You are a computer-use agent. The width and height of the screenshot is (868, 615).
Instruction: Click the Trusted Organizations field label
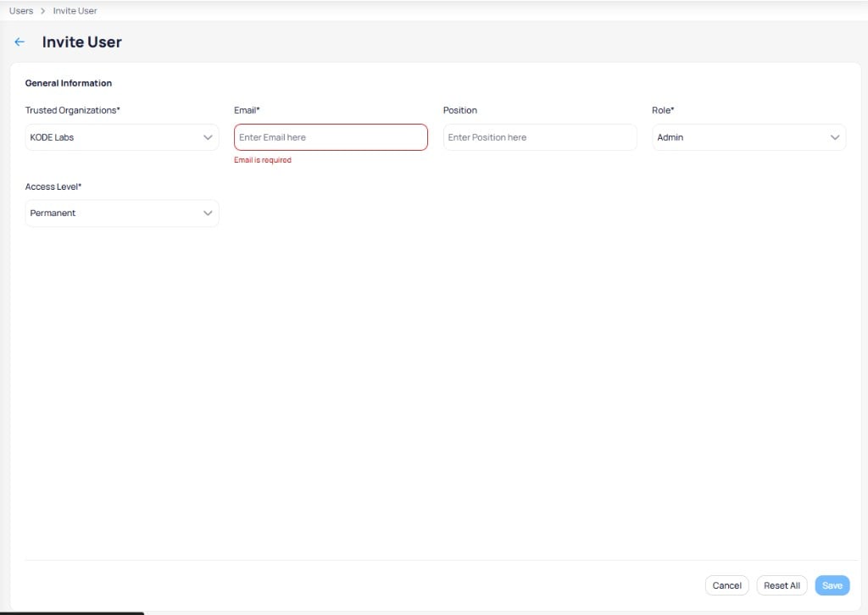[73, 110]
